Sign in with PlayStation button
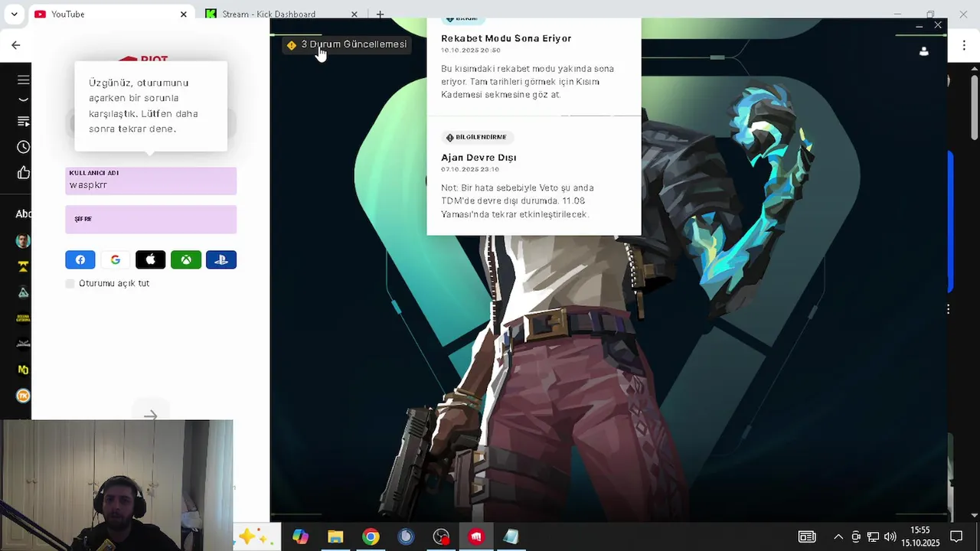Viewport: 980px width, 551px height. click(221, 259)
